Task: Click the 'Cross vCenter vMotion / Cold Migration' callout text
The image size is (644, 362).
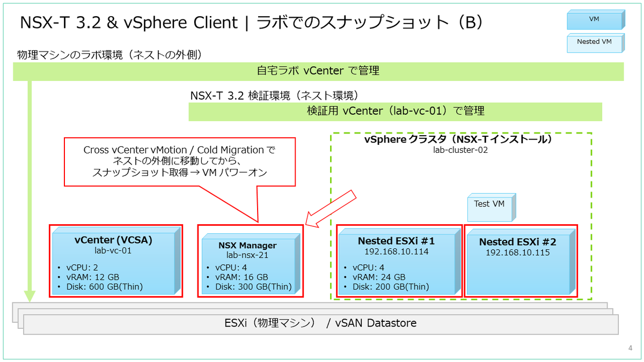Action: pyautogui.click(x=180, y=150)
